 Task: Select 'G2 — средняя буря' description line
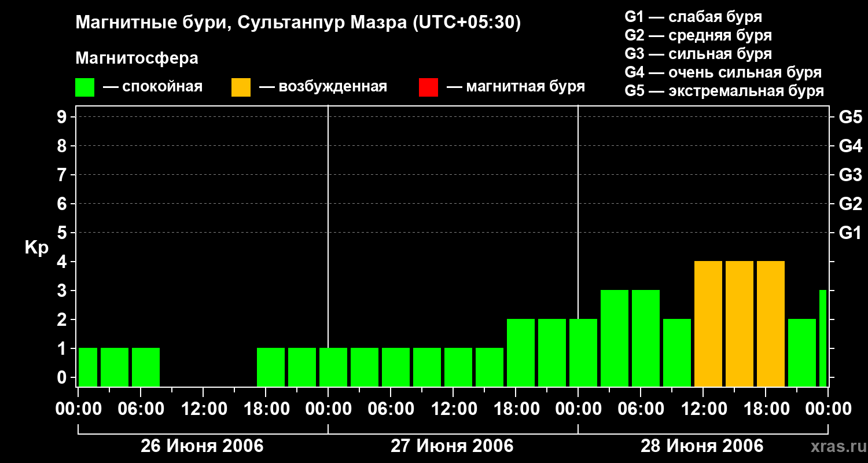point(698,35)
